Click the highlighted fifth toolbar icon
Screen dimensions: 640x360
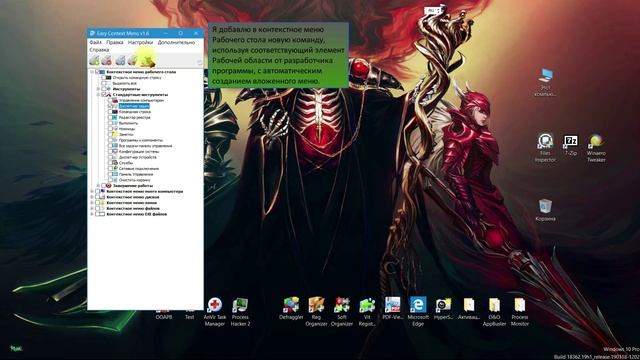[x=147, y=61]
